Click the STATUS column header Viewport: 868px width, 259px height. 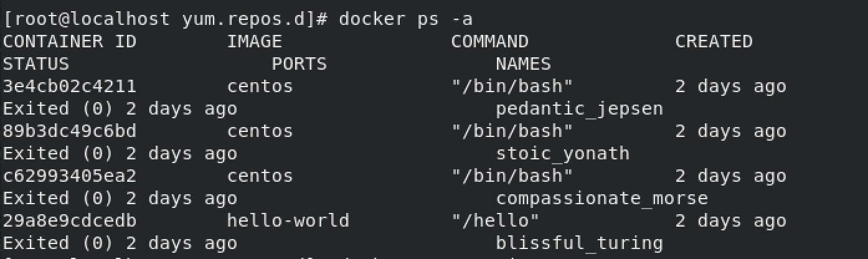36,64
